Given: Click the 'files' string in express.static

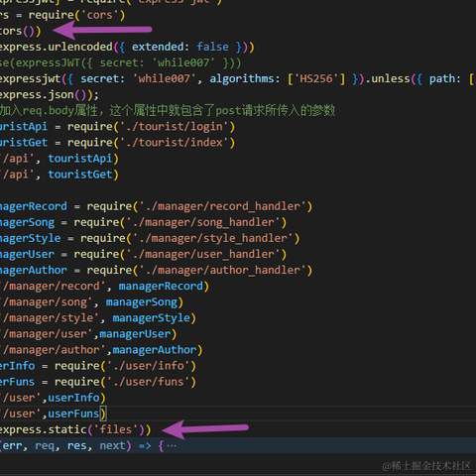Looking at the screenshot, I should point(116,429).
